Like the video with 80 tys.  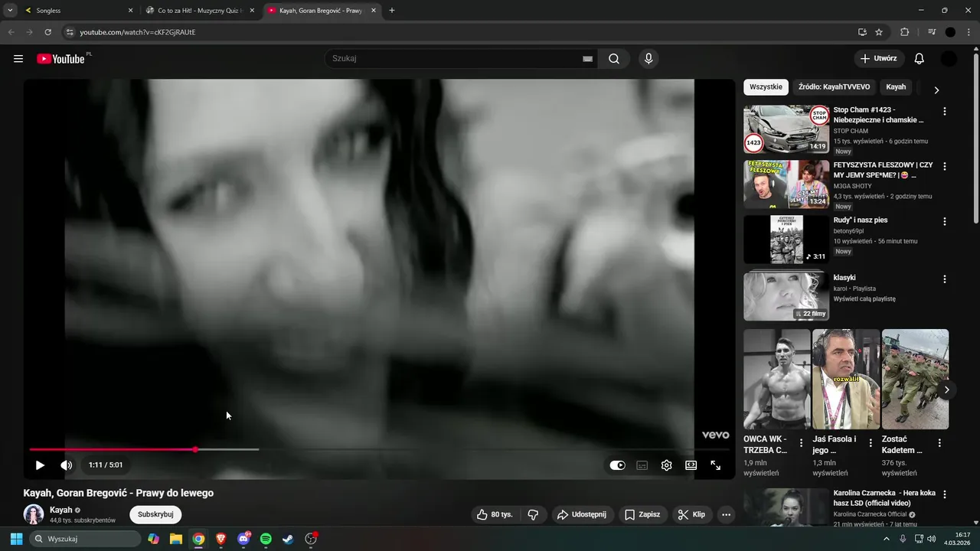coord(495,514)
